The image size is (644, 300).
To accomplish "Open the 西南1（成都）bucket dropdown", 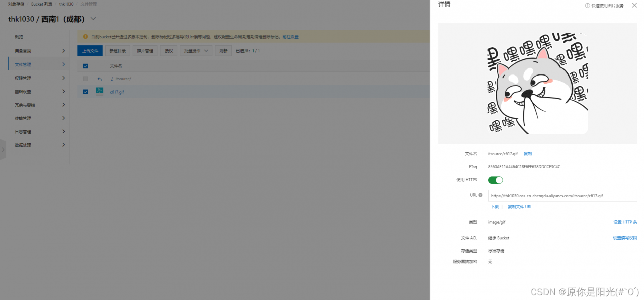I will point(92,18).
